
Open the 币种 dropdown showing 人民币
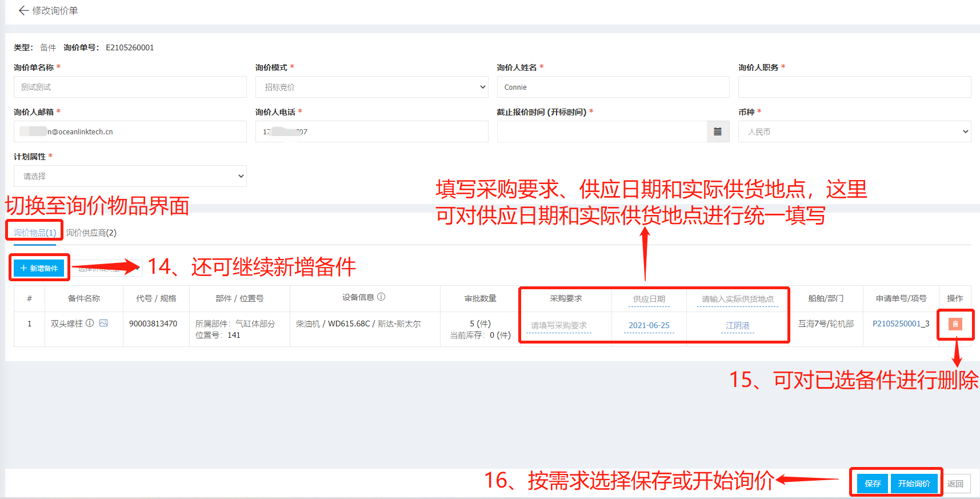pos(854,131)
